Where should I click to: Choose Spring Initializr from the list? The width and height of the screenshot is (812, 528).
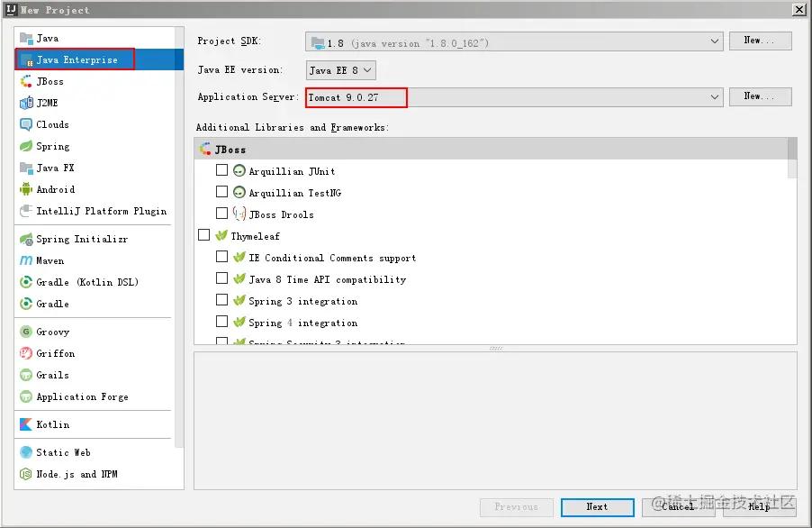pos(81,239)
